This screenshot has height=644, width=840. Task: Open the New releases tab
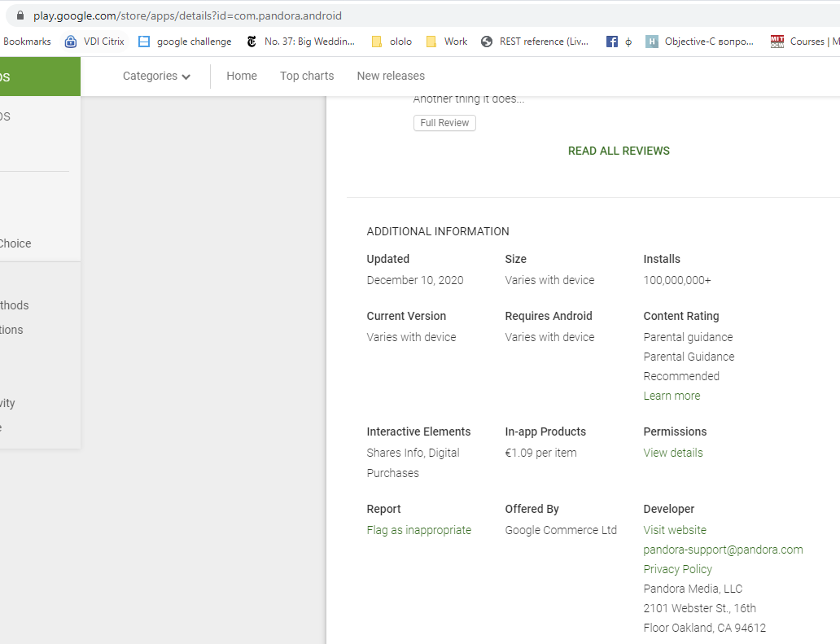[391, 76]
